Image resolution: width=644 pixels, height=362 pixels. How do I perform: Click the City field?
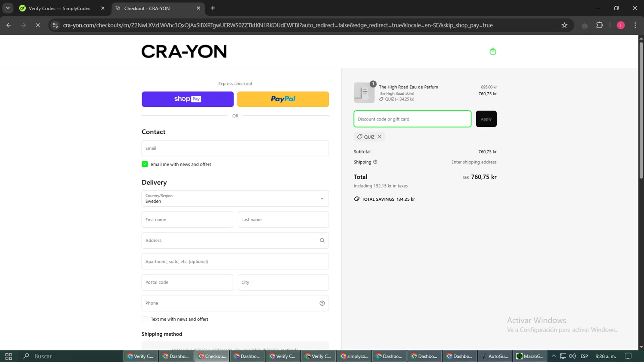[x=283, y=282]
